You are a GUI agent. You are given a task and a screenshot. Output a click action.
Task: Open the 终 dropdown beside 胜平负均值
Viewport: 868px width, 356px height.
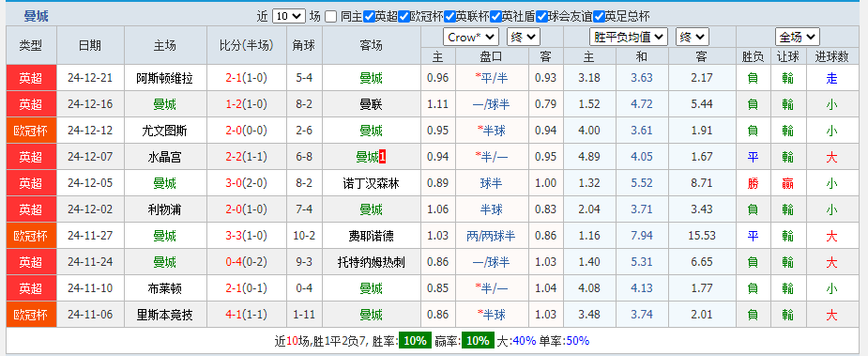(692, 38)
